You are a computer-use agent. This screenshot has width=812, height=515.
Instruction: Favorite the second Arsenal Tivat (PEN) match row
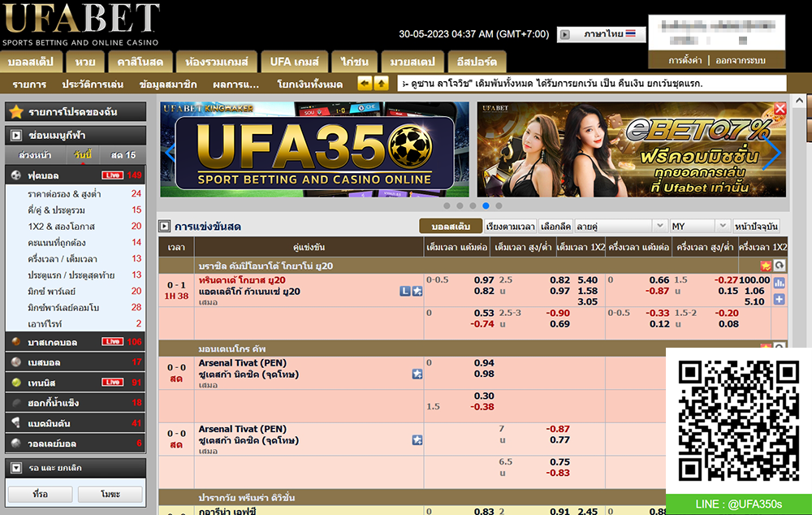417,440
